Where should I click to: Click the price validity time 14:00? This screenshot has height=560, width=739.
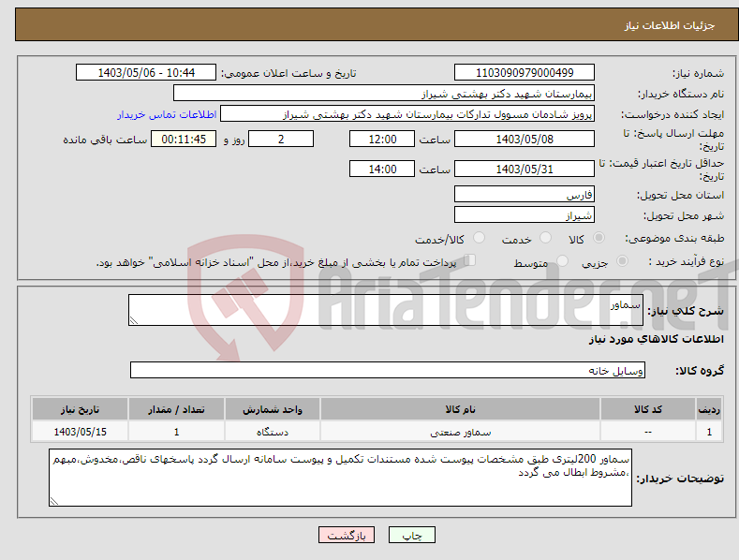382,169
